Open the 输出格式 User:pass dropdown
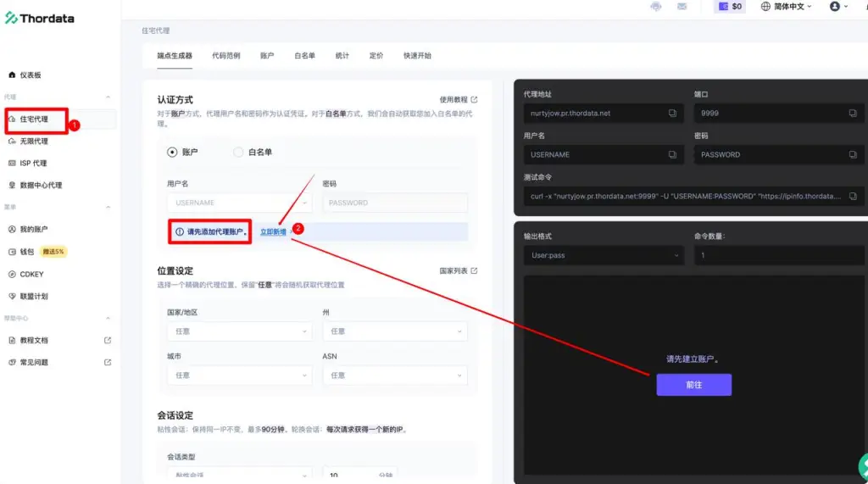The image size is (868, 484). 604,255
